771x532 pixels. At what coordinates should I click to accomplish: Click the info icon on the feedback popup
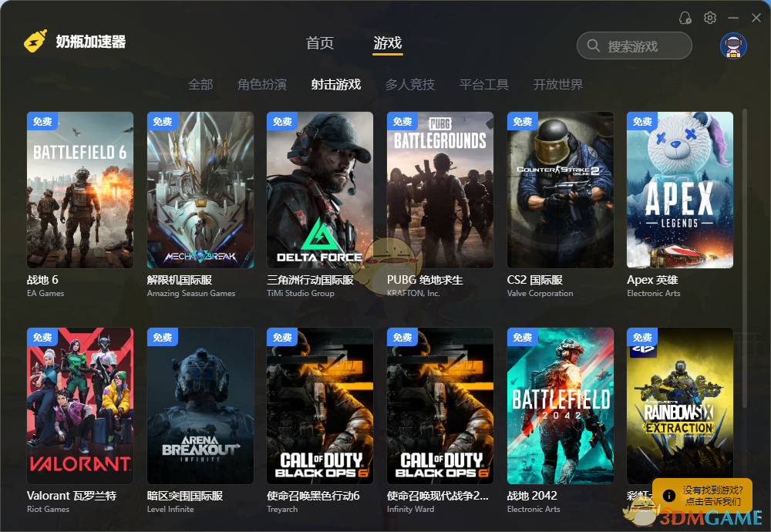[668, 496]
